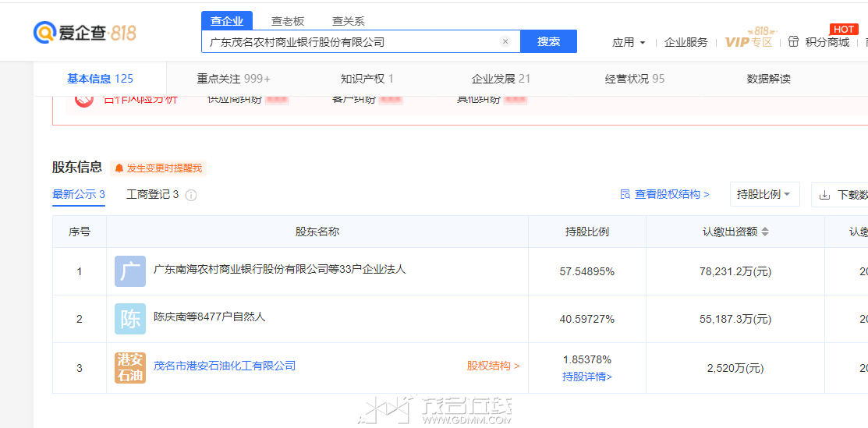Open the 应用 dropdown menu
Viewport: 868px width, 428px height.
click(x=629, y=42)
